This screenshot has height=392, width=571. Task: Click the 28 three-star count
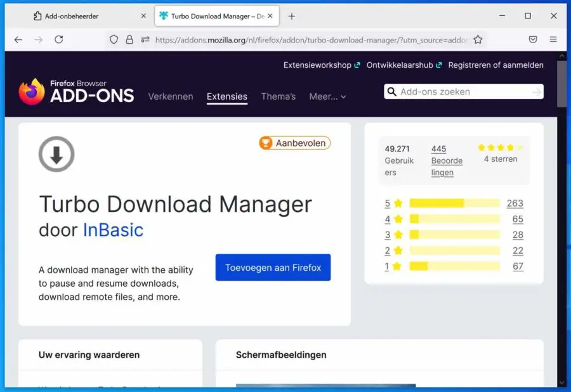(518, 235)
